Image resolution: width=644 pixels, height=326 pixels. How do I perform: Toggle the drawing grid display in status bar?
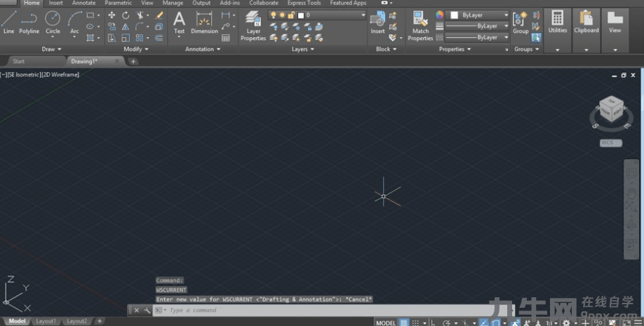pyautogui.click(x=404, y=322)
